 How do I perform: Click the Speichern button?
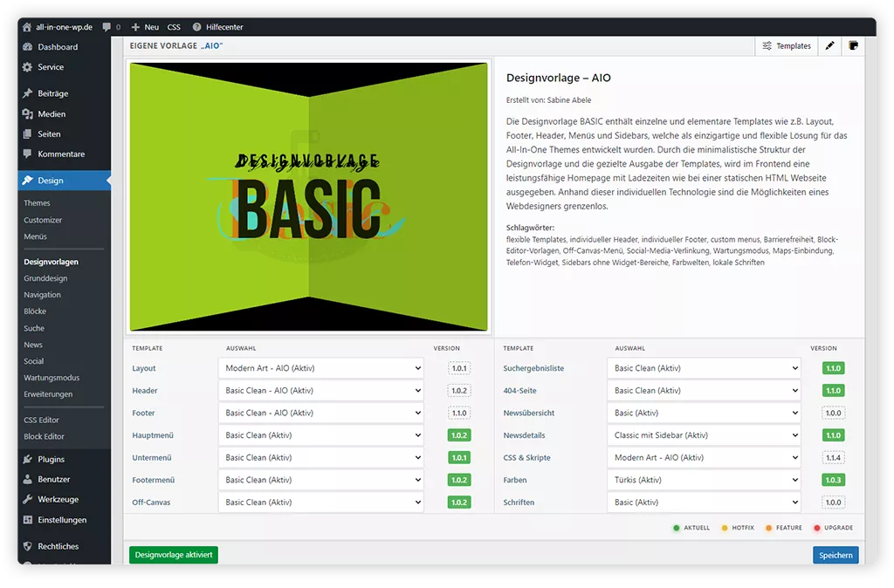pyautogui.click(x=835, y=555)
